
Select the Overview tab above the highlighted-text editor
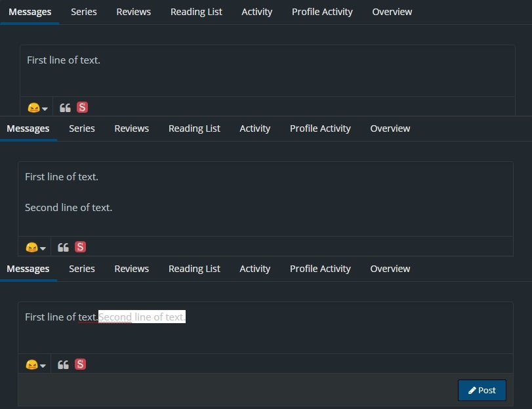point(390,269)
